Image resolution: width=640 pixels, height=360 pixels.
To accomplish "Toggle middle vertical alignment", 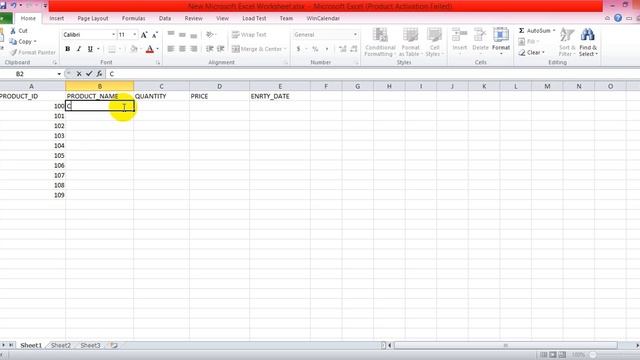I will coord(182,35).
